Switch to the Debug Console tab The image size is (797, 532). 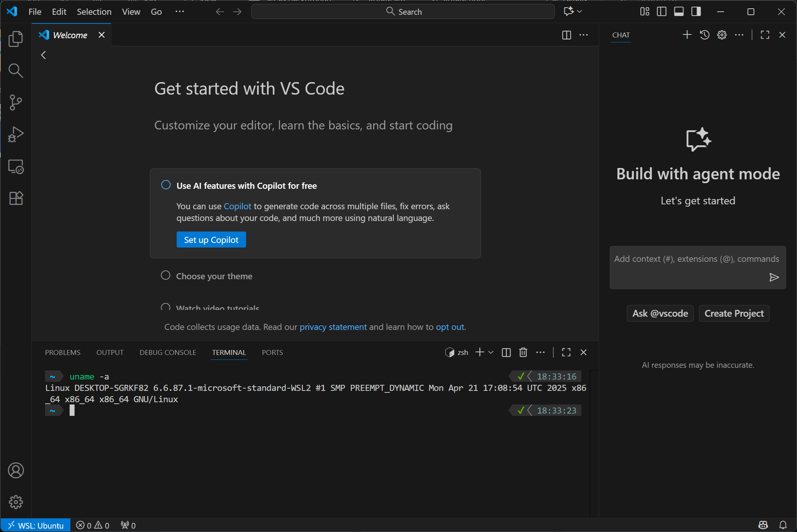pyautogui.click(x=168, y=352)
